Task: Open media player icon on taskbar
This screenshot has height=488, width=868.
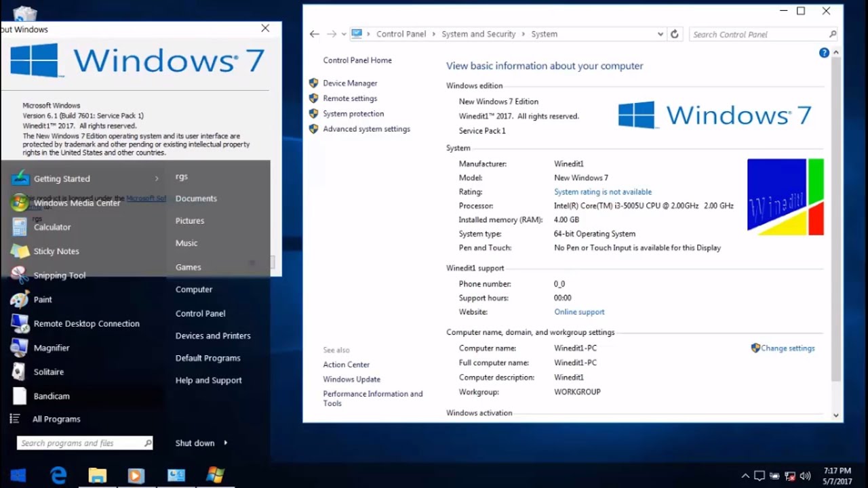Action: (x=136, y=476)
